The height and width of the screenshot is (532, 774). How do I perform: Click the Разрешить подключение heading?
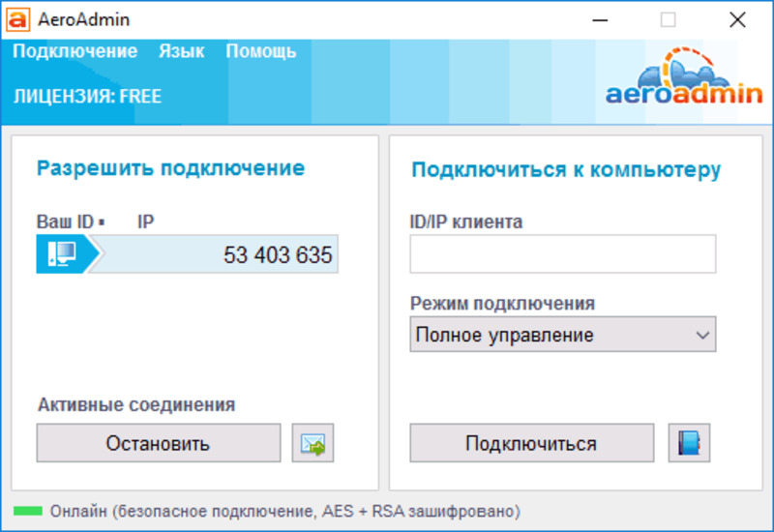(171, 168)
